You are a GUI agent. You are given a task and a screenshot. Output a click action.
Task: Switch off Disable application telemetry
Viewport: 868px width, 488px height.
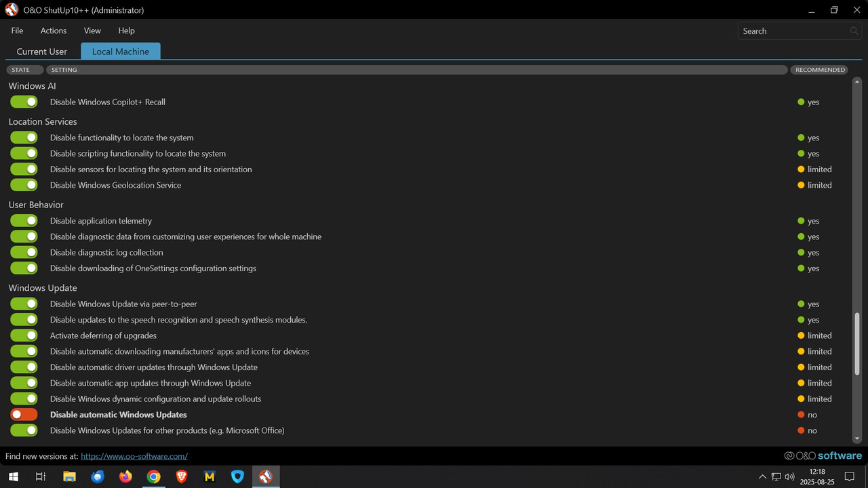tap(24, 221)
